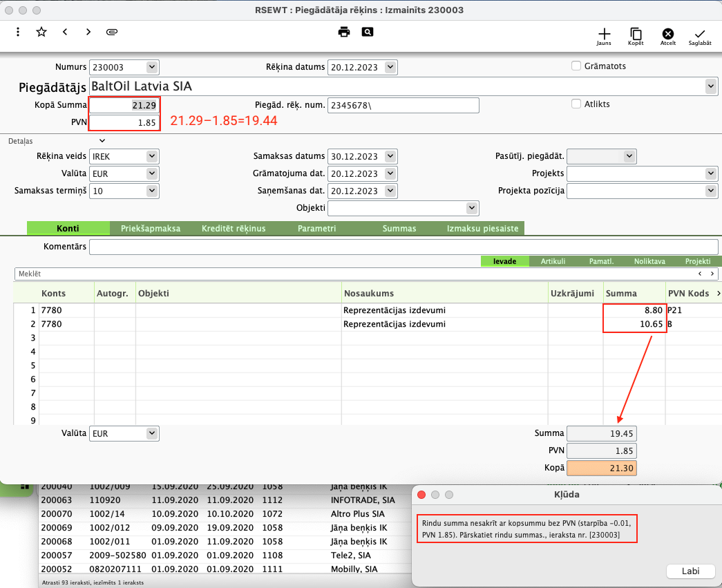Open Saņemšanas dat. dropdown
This screenshot has width=722, height=588.
390,191
